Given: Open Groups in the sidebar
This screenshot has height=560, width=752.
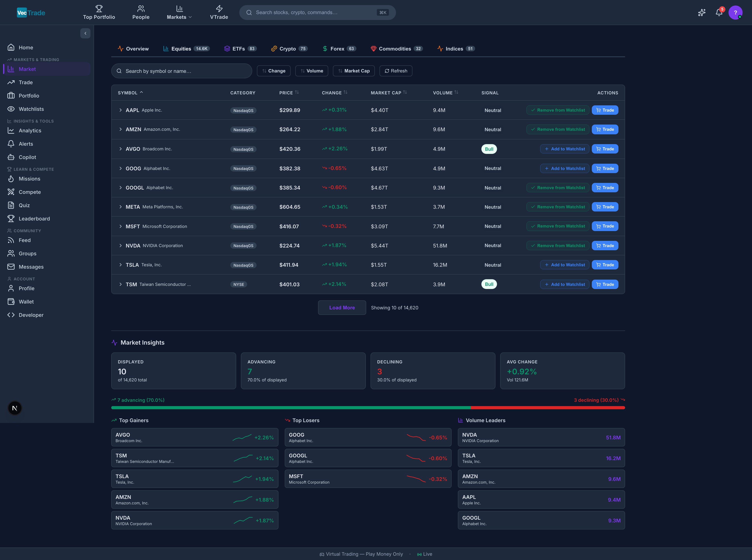Looking at the screenshot, I should point(47,254).
